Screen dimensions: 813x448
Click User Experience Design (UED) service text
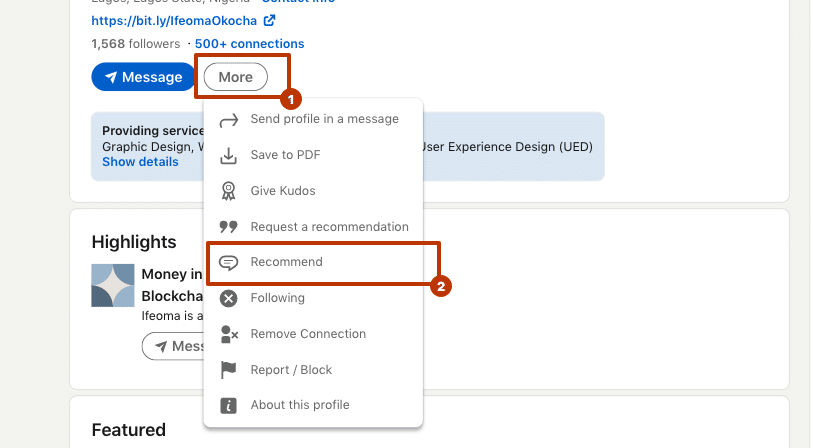(x=508, y=147)
